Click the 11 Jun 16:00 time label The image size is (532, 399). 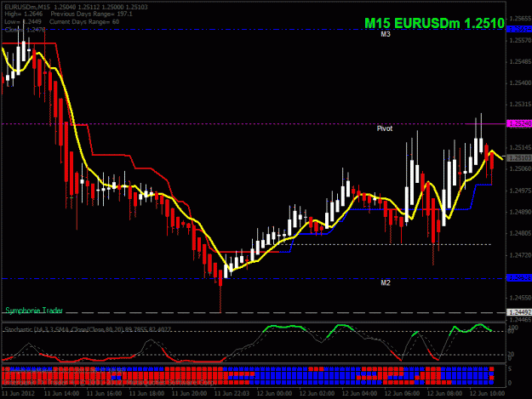pyautogui.click(x=104, y=393)
